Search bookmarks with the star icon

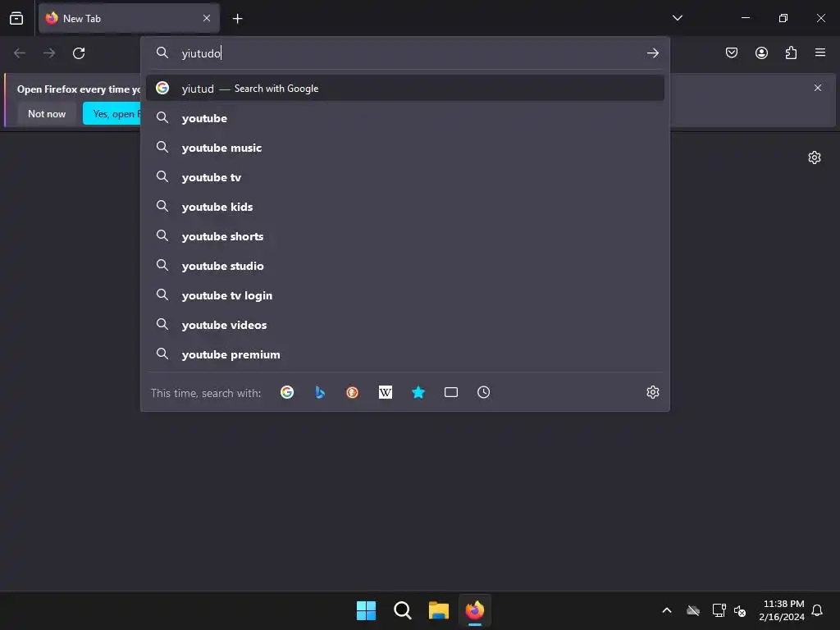pyautogui.click(x=418, y=392)
